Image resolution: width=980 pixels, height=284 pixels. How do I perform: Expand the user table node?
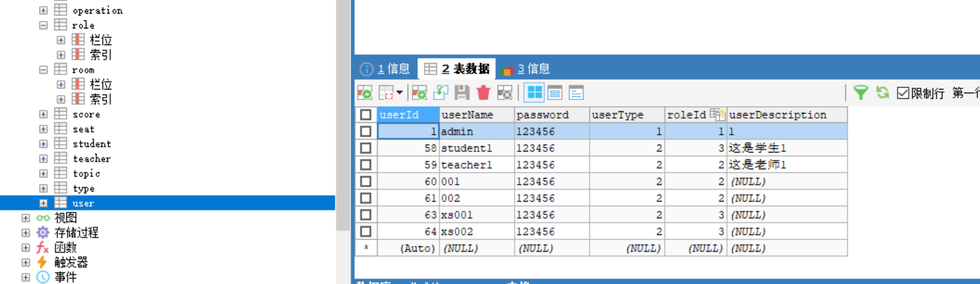pyautogui.click(x=43, y=203)
